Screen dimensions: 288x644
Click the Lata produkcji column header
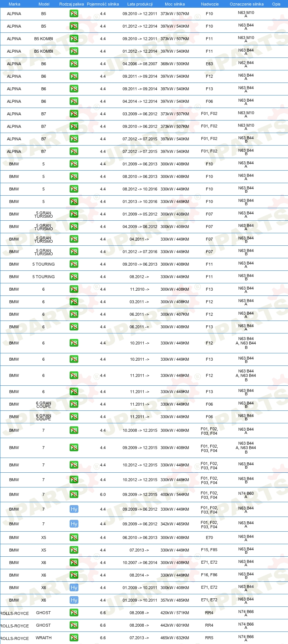(x=140, y=4)
